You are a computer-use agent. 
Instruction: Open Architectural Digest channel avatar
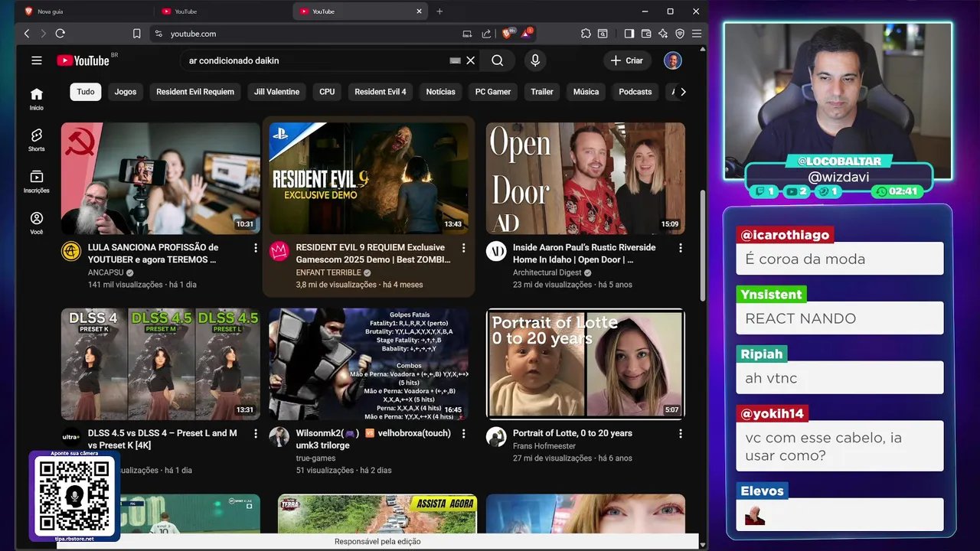[496, 251]
